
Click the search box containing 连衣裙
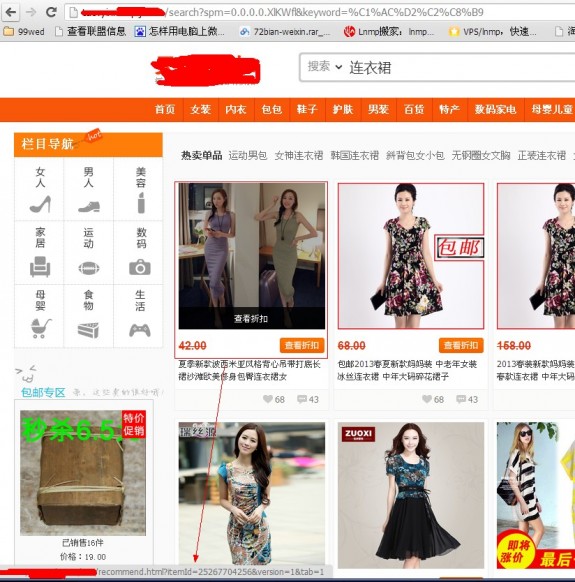pos(438,67)
